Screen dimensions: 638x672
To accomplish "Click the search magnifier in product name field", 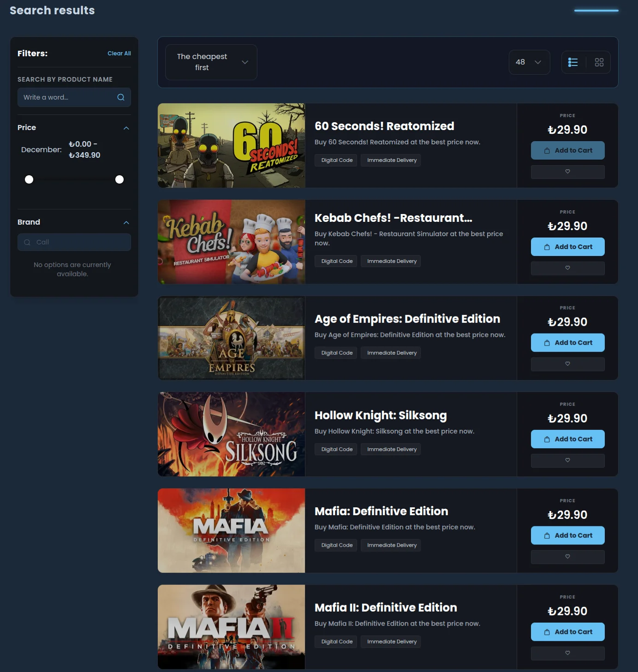I will click(121, 97).
